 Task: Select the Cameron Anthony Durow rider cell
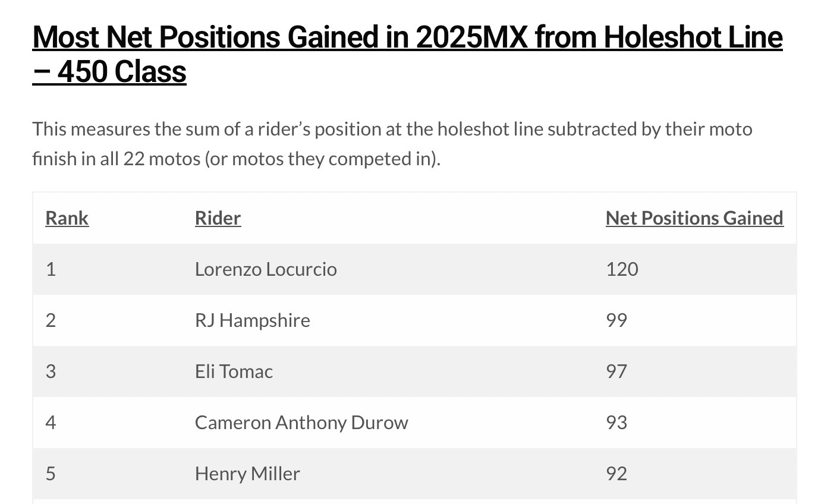pos(301,423)
